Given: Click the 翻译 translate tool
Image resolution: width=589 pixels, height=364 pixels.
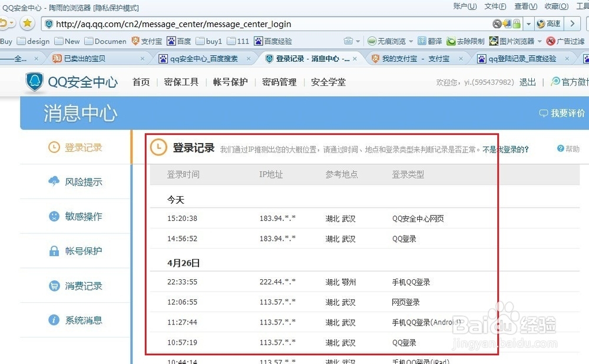Looking at the screenshot, I should coord(430,41).
